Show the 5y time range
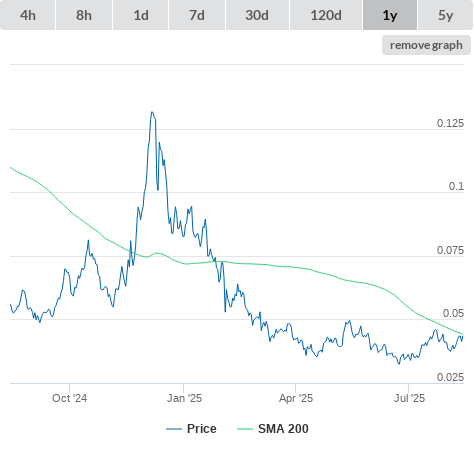This screenshot has width=474, height=455. (446, 15)
